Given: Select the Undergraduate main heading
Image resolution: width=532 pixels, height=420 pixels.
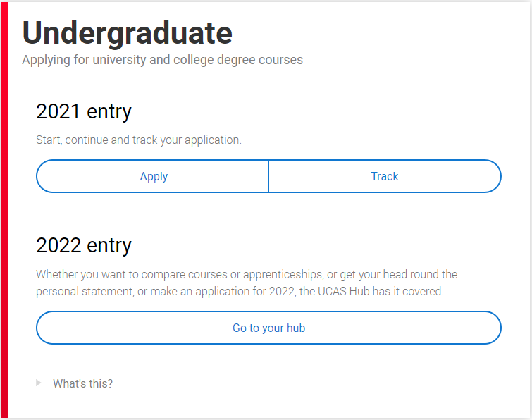Looking at the screenshot, I should pyautogui.click(x=128, y=32).
